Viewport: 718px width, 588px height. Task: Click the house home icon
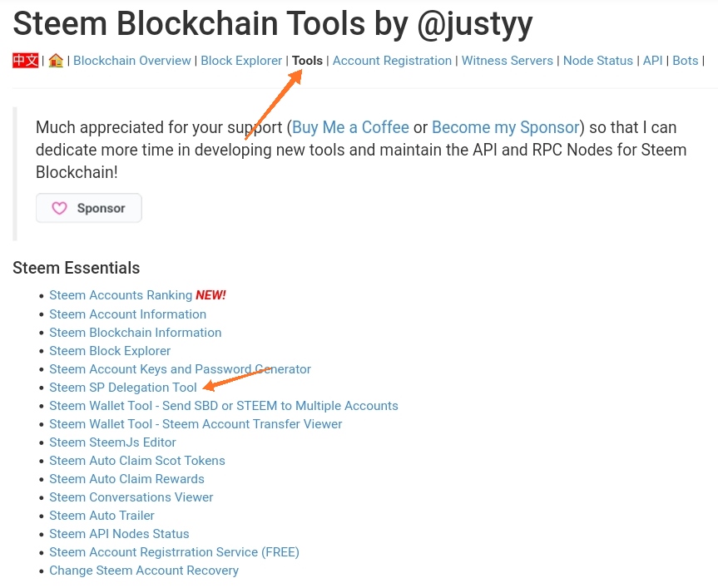tap(56, 61)
